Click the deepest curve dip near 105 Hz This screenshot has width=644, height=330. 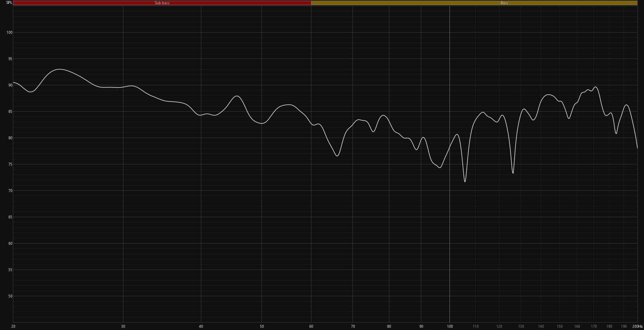(x=465, y=182)
